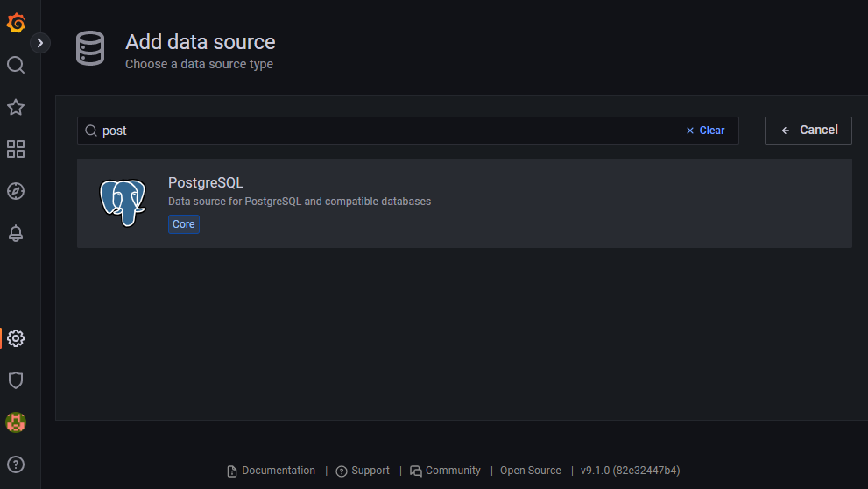Click the v9.1.0 version link
The height and width of the screenshot is (489, 868).
click(x=630, y=471)
